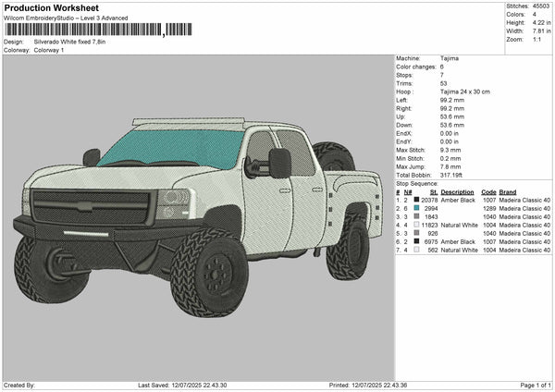This screenshot has height=392, width=555.
Task: Select the Colorway 1 value
Action: click(49, 50)
